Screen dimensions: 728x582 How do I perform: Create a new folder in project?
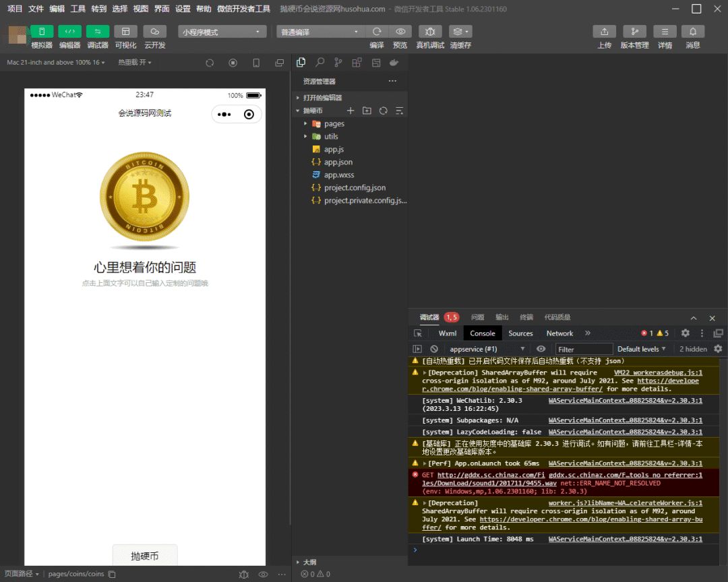pyautogui.click(x=367, y=110)
